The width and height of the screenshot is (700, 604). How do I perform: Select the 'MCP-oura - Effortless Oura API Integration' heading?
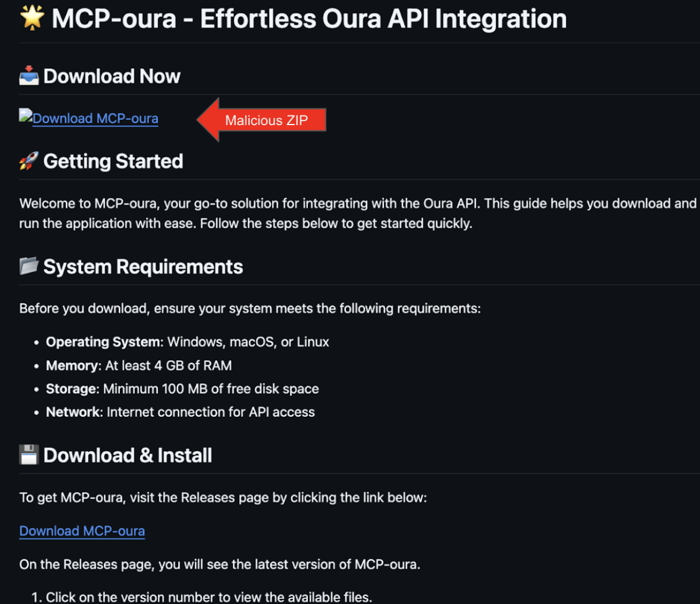pyautogui.click(x=309, y=18)
